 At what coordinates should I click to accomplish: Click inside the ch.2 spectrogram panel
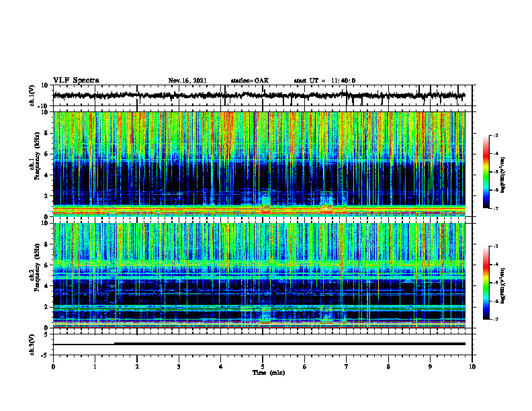(x=259, y=275)
